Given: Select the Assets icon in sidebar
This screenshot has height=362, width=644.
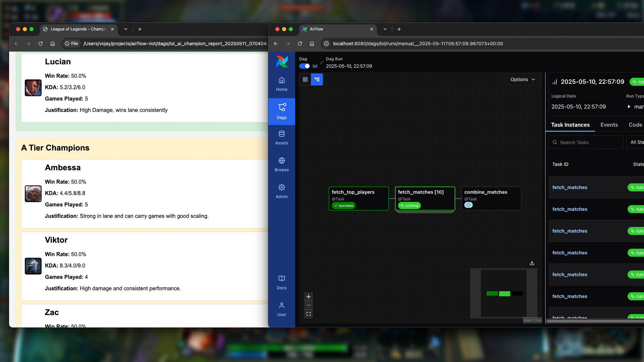Looking at the screenshot, I should (x=281, y=137).
